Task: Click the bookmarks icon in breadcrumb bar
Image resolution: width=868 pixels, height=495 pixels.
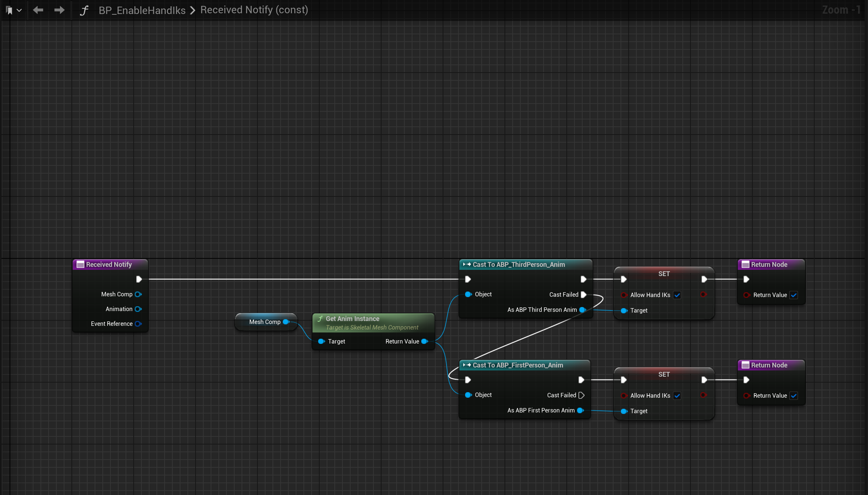Action: coord(10,10)
